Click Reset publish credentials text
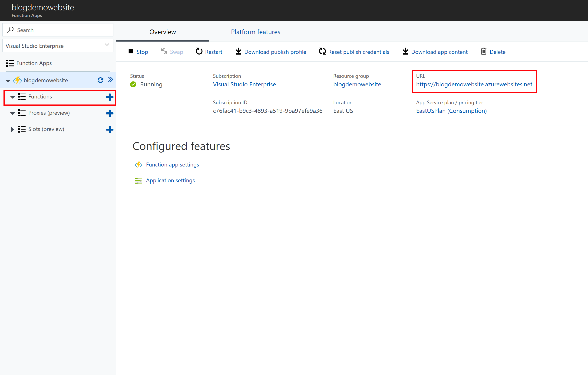The image size is (588, 375). click(x=359, y=52)
